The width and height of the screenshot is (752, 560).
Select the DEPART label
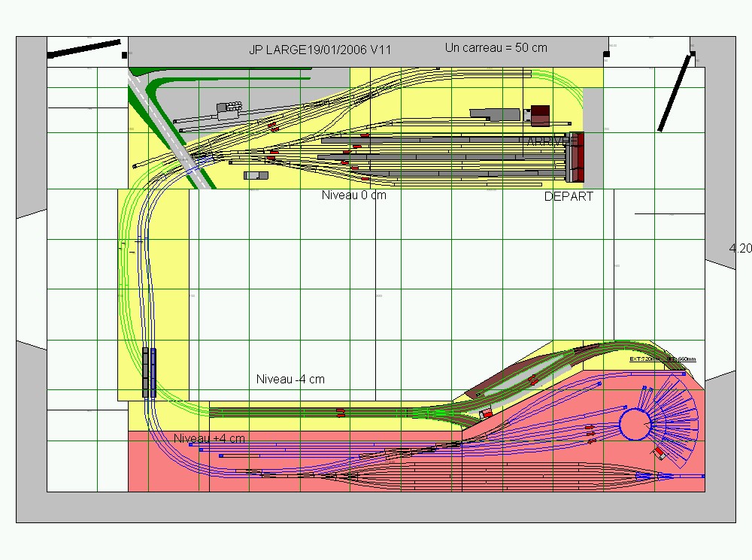(569, 197)
